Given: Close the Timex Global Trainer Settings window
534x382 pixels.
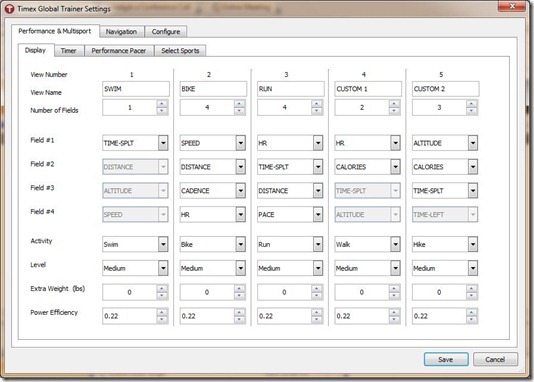Looking at the screenshot, I should pos(512,6).
